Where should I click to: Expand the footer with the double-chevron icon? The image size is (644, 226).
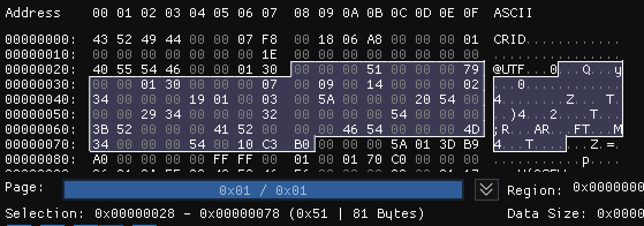pos(487,190)
